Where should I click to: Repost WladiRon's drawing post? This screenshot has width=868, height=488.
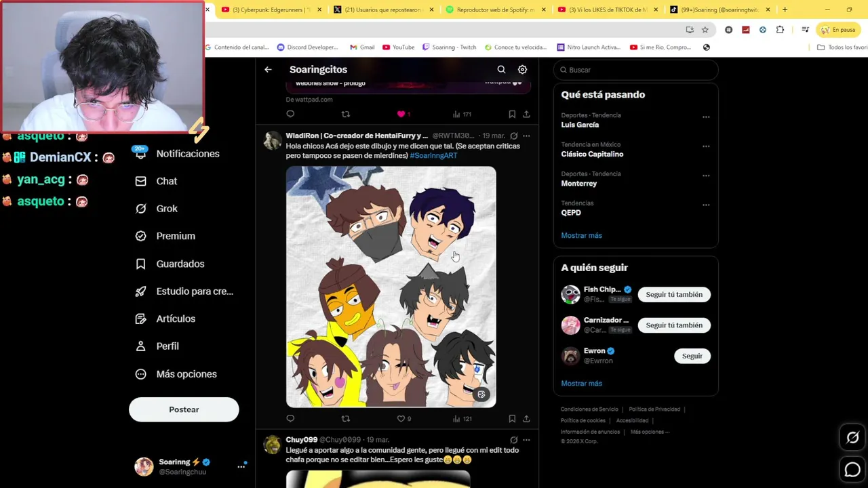[x=345, y=419]
